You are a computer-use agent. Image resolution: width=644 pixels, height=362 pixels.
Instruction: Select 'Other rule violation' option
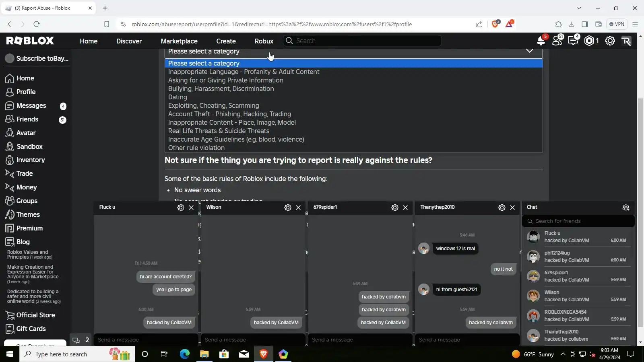coord(353,148)
